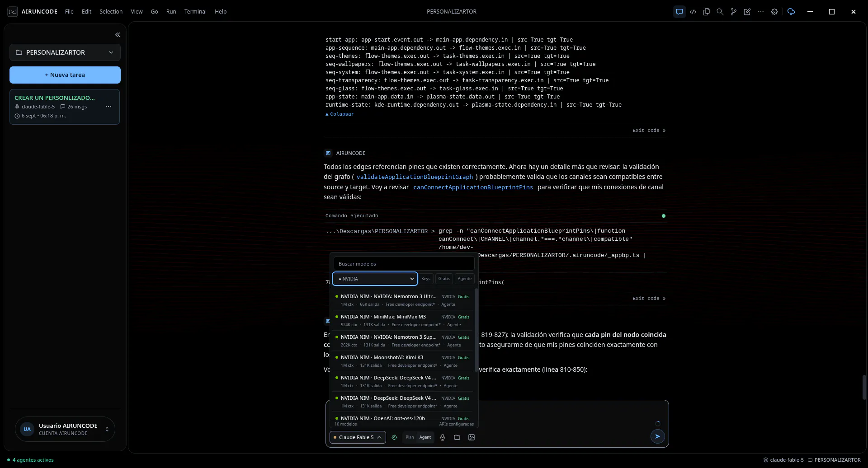
Task: Click the AIRUNCODE logo icon
Action: coord(13,12)
